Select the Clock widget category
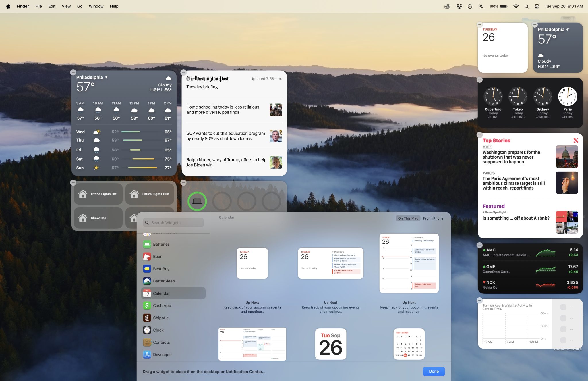 158,330
